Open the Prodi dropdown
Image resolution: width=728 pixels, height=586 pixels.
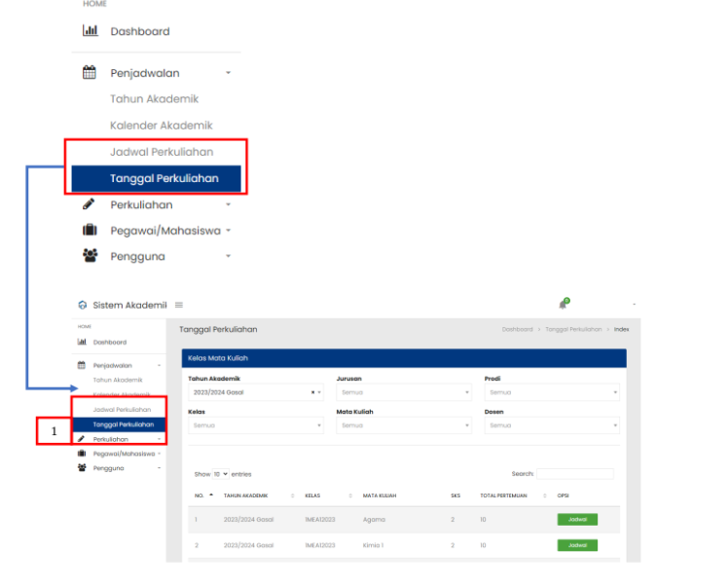click(x=553, y=393)
